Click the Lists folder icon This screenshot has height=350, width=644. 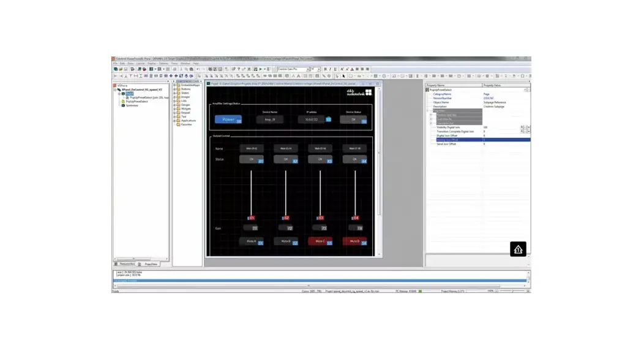point(178,101)
